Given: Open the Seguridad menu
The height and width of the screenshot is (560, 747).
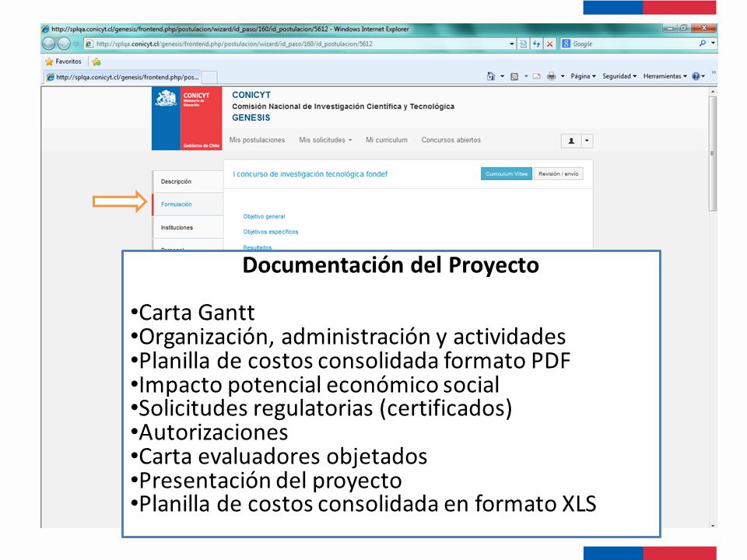Looking at the screenshot, I should click(619, 76).
